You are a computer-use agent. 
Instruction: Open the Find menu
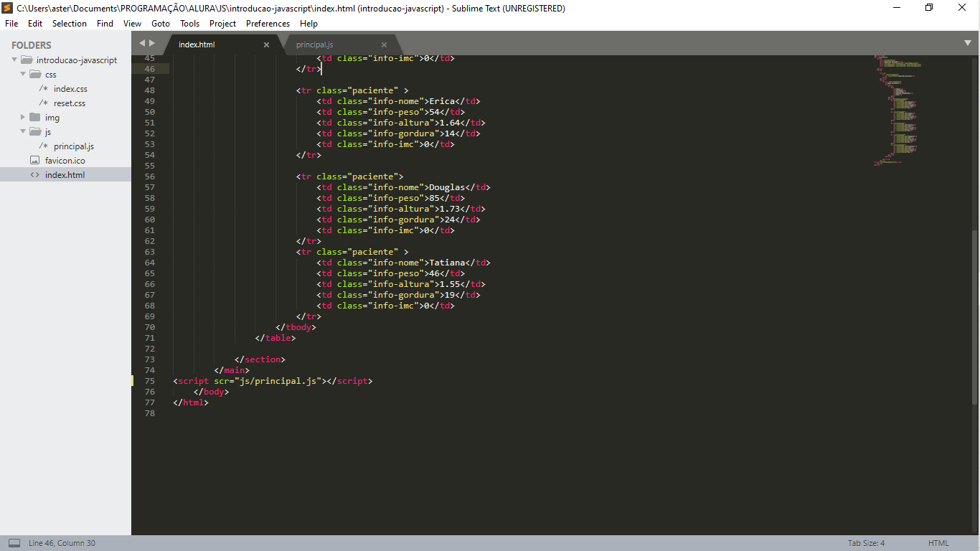tap(105, 24)
